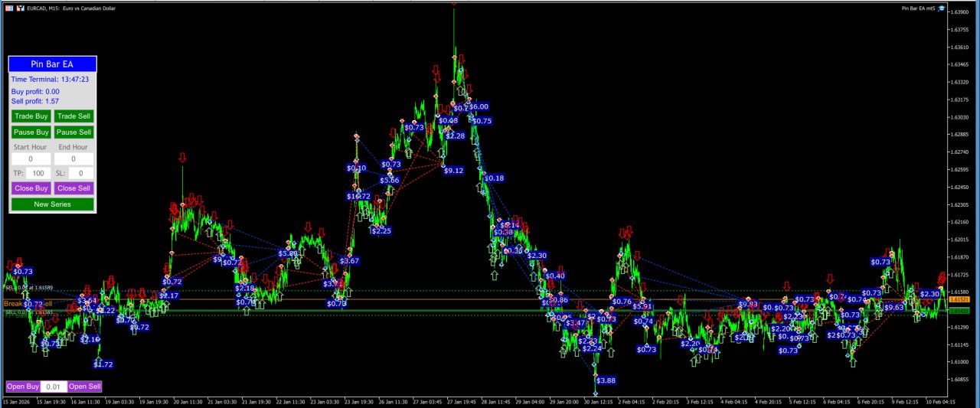The image size is (980, 408).
Task: Click the Open Buy button
Action: click(23, 387)
